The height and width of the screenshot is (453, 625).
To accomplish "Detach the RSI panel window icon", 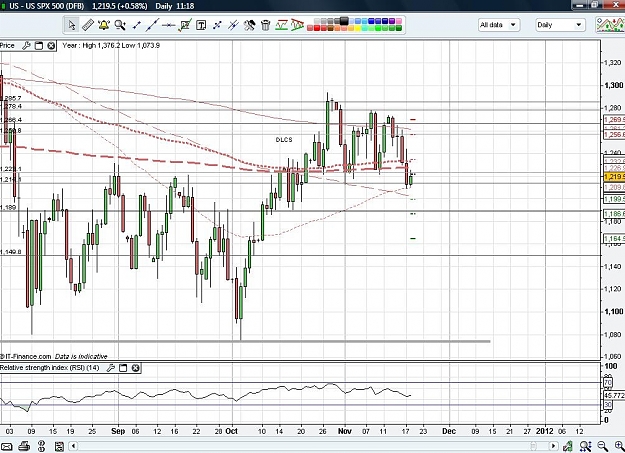I will coord(123,368).
